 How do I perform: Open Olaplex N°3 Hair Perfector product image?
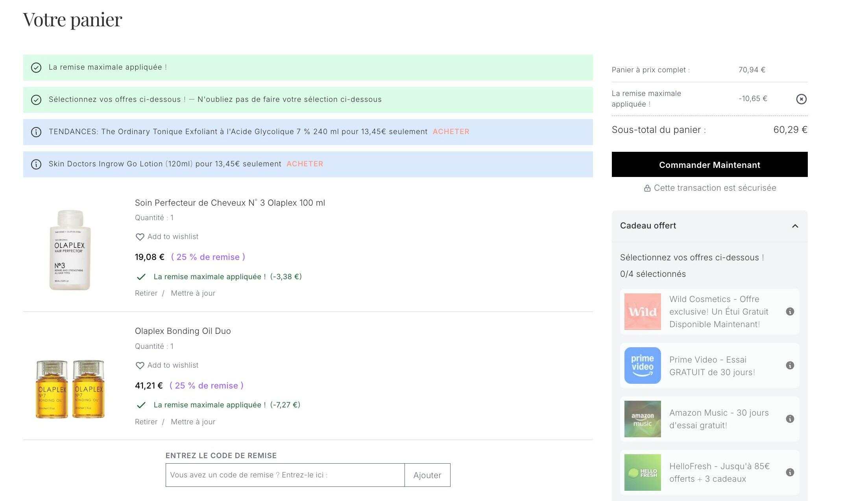[x=70, y=251]
